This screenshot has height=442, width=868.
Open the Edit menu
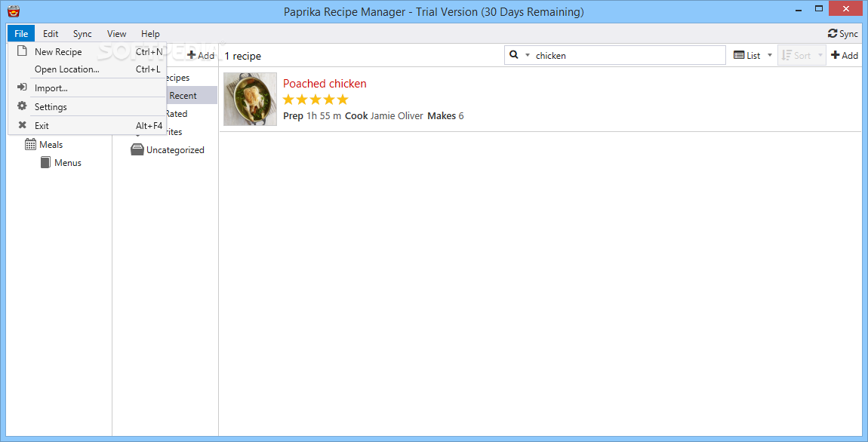click(x=51, y=34)
